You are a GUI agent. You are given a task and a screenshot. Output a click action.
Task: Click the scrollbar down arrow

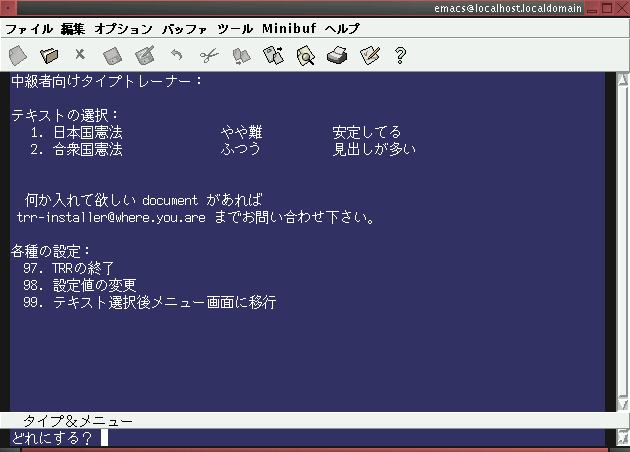[623, 404]
